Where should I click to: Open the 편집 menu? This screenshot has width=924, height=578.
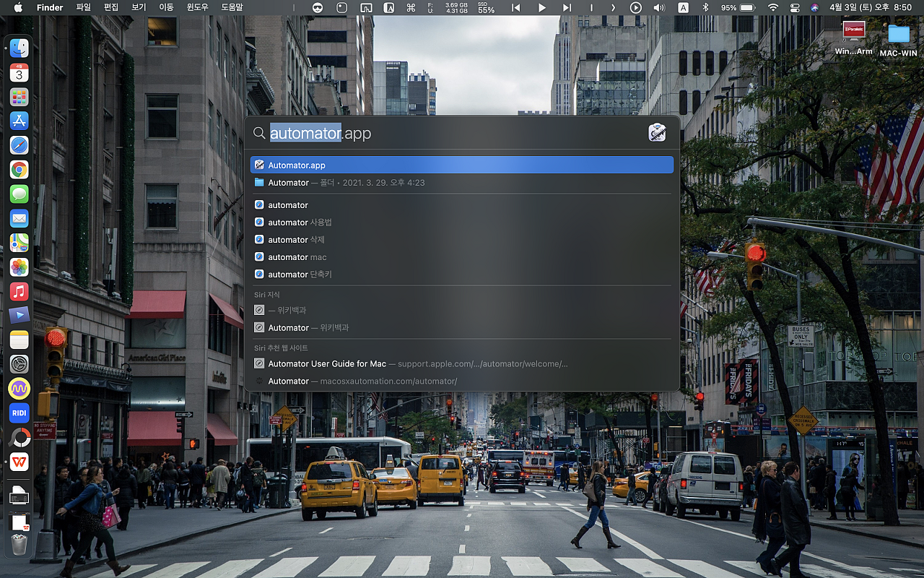tap(111, 7)
